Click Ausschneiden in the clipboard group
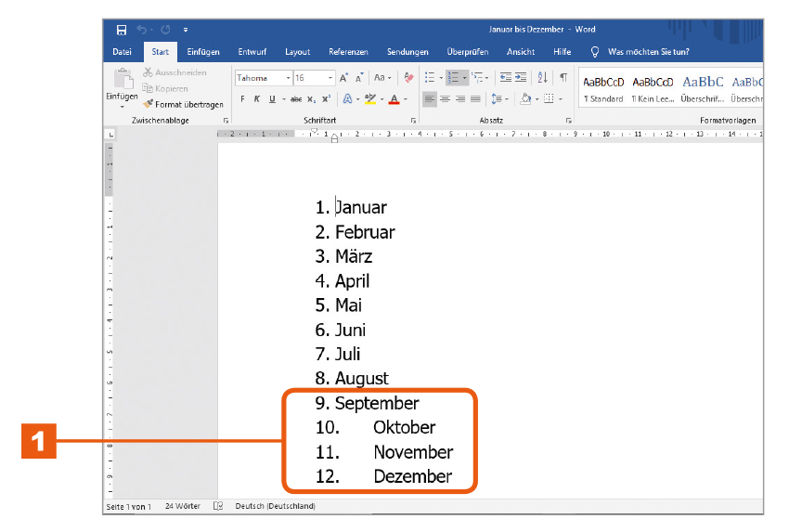The height and width of the screenshot is (532, 789). point(175,72)
